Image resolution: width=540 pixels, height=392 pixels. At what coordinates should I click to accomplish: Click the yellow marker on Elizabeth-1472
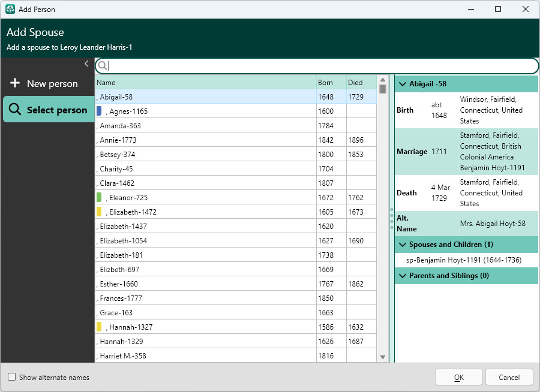(99, 212)
